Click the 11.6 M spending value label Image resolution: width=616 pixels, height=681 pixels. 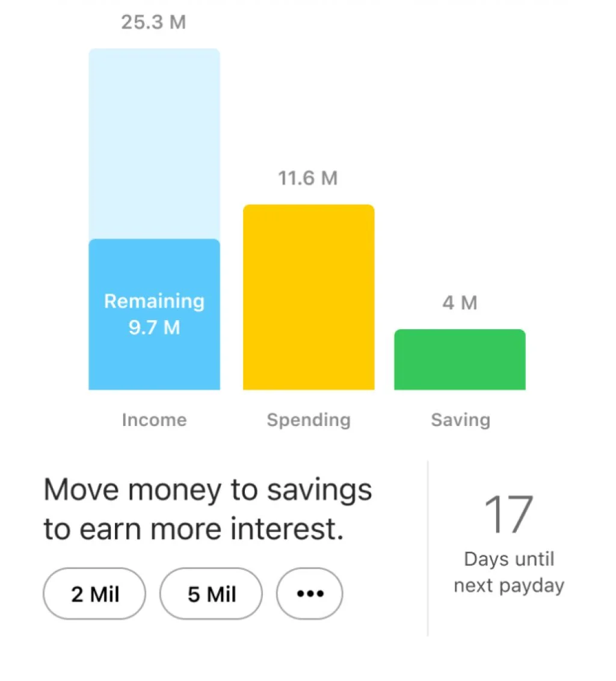pyautogui.click(x=307, y=179)
